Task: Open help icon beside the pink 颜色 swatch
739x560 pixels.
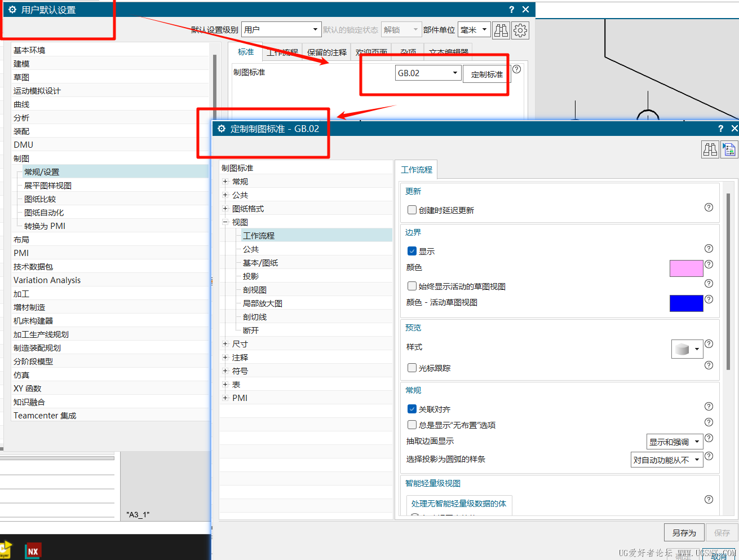Action: point(709,264)
